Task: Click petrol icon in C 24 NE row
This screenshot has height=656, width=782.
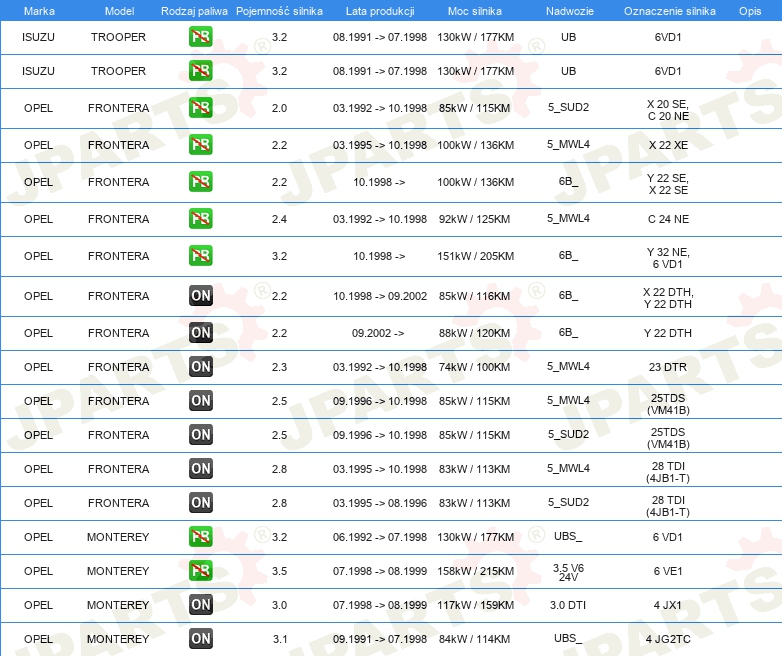Action: pyautogui.click(x=200, y=219)
